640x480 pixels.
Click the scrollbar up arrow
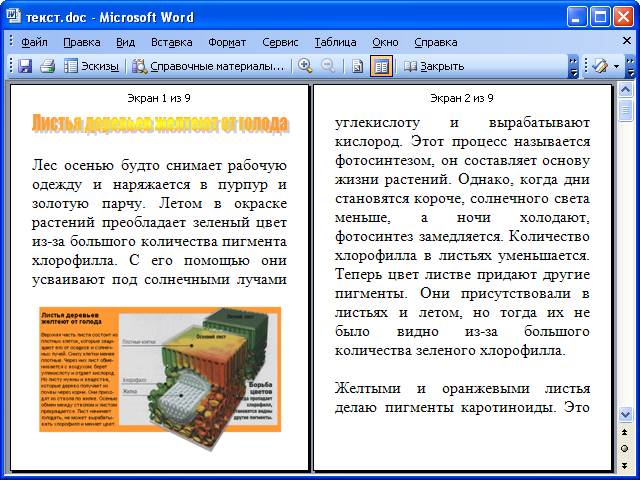pos(625,89)
